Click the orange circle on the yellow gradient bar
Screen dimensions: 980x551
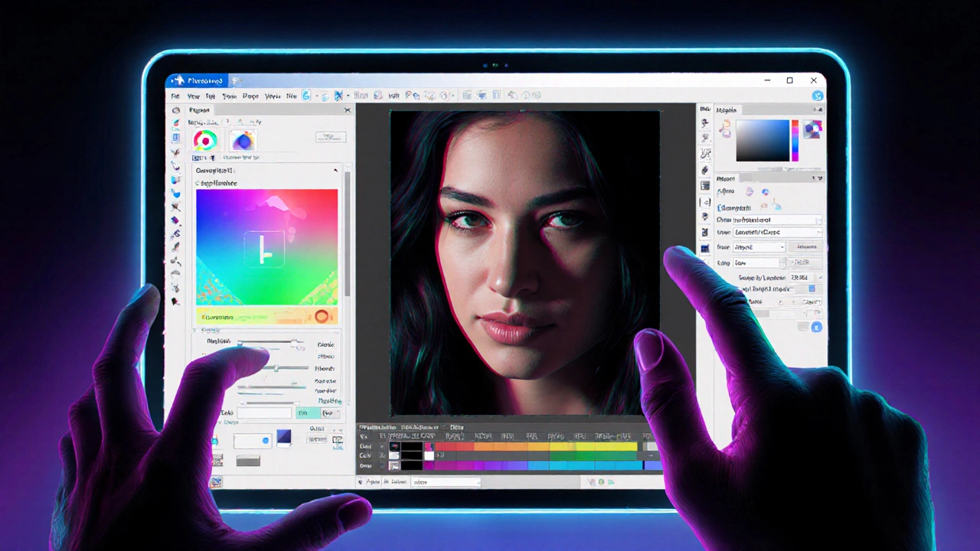(322, 317)
